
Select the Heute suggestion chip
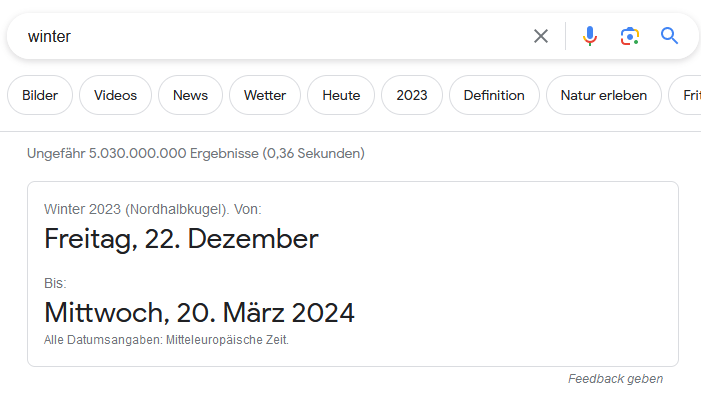[x=341, y=95]
